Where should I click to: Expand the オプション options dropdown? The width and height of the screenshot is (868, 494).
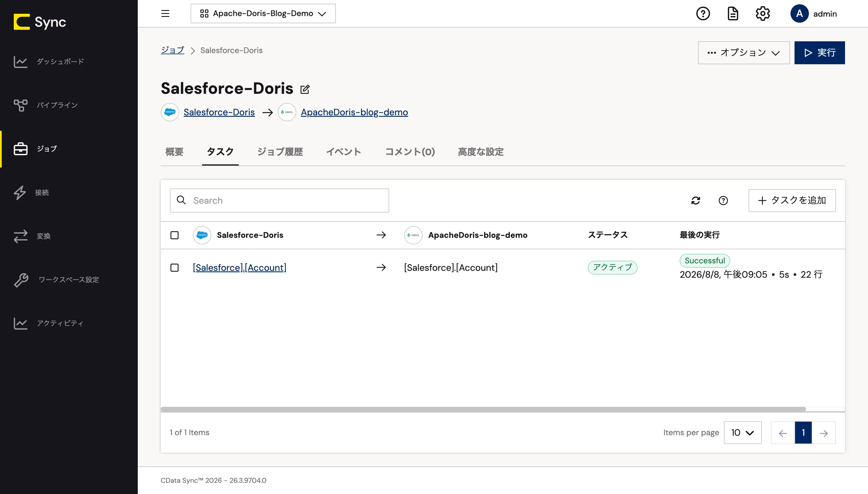click(x=743, y=52)
